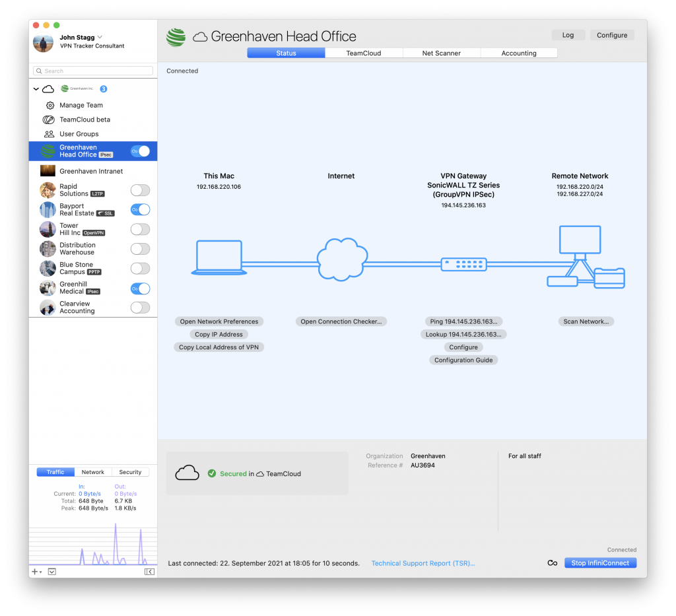Switch to the Status tab
Viewport: 676px width, 616px height.
tap(287, 53)
